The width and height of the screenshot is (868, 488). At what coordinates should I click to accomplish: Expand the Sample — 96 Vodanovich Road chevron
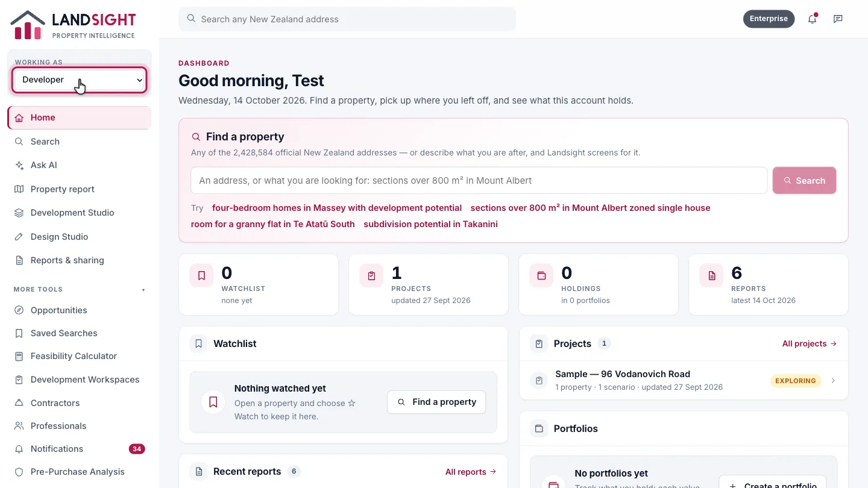(x=833, y=381)
